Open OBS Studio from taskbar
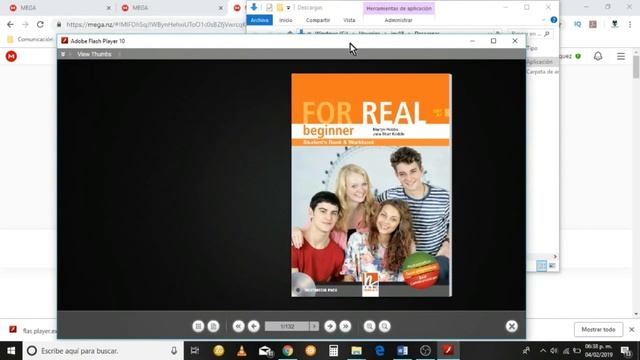The image size is (640, 360). (x=425, y=351)
